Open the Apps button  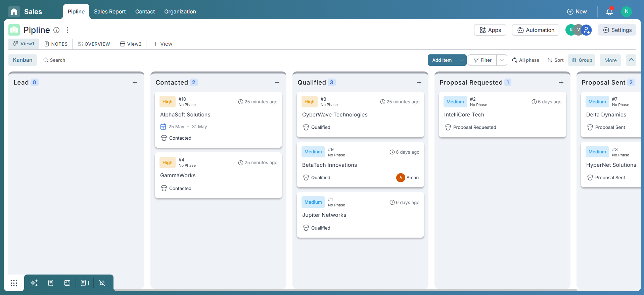click(x=490, y=30)
